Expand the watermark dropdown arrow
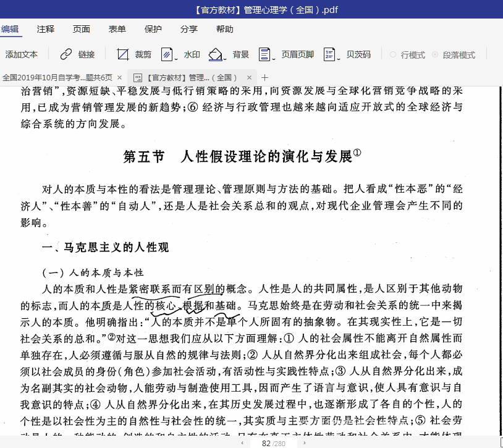The height and width of the screenshot is (448, 503). [x=176, y=59]
